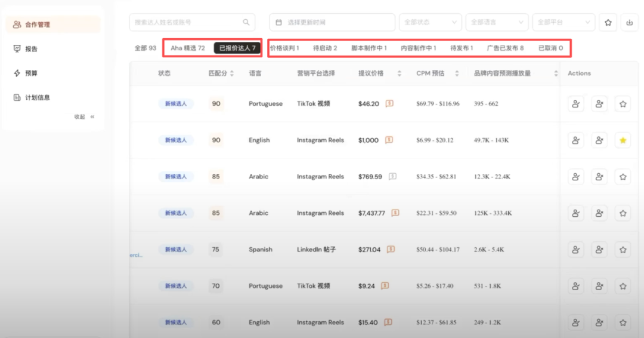
Task: Open price note icon beside $271.04
Action: pos(391,249)
